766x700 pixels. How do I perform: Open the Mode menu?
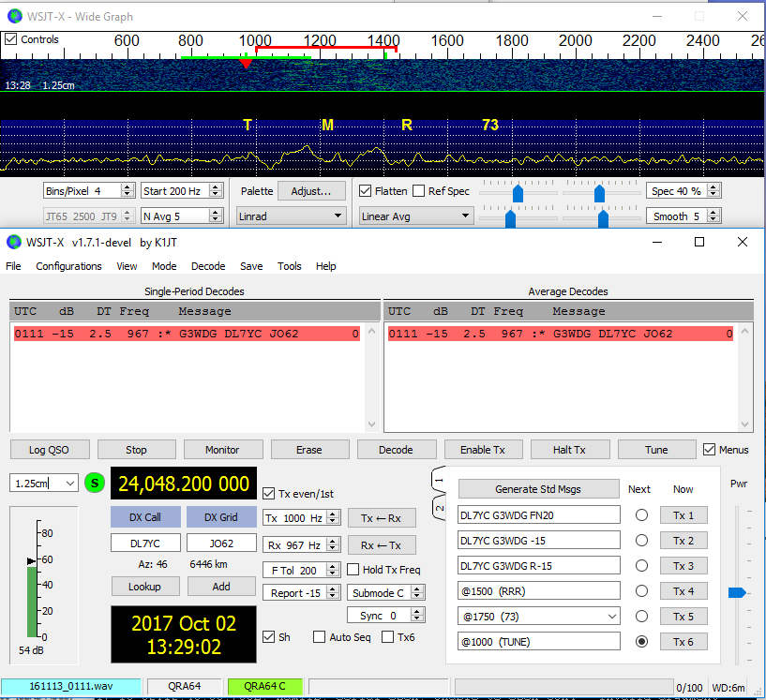click(x=164, y=266)
